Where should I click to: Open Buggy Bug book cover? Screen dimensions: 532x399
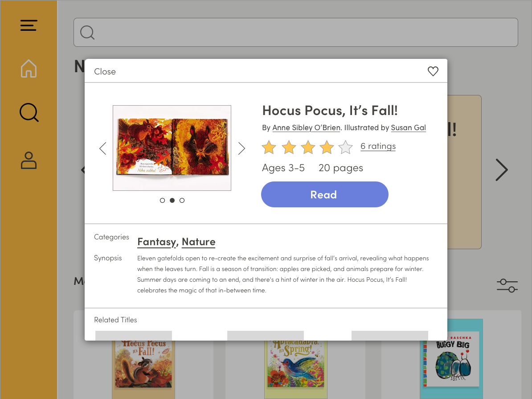coord(452,358)
